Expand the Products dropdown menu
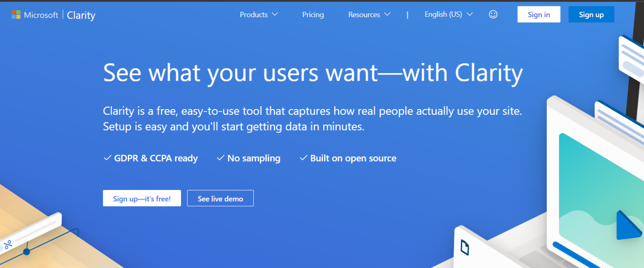The image size is (644, 268). [259, 14]
